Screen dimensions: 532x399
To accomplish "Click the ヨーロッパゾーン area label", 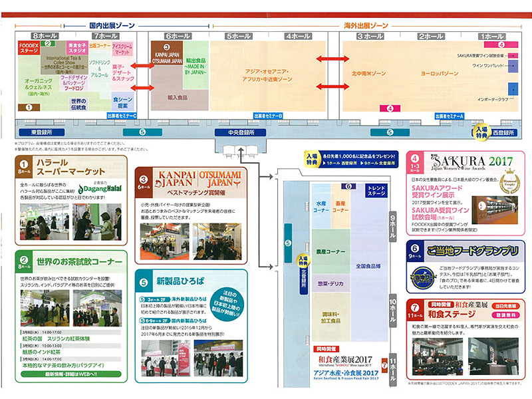I will coord(440,73).
